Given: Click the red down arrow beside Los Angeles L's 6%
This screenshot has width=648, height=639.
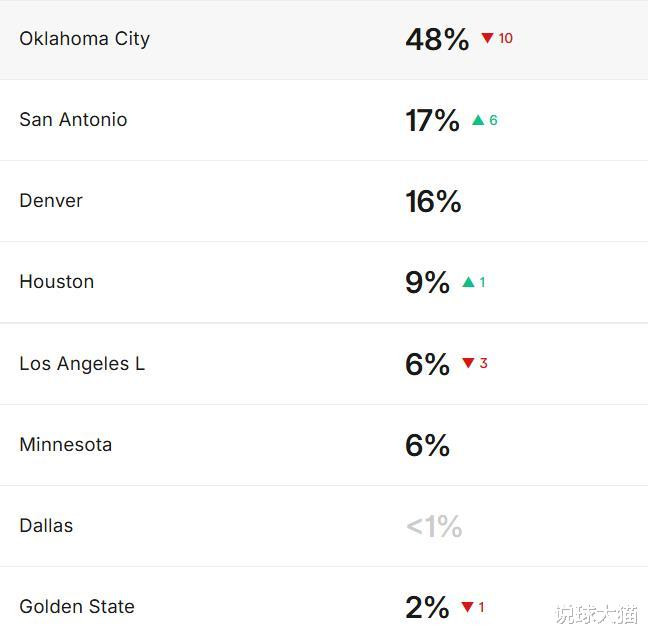Looking at the screenshot, I should pos(468,363).
